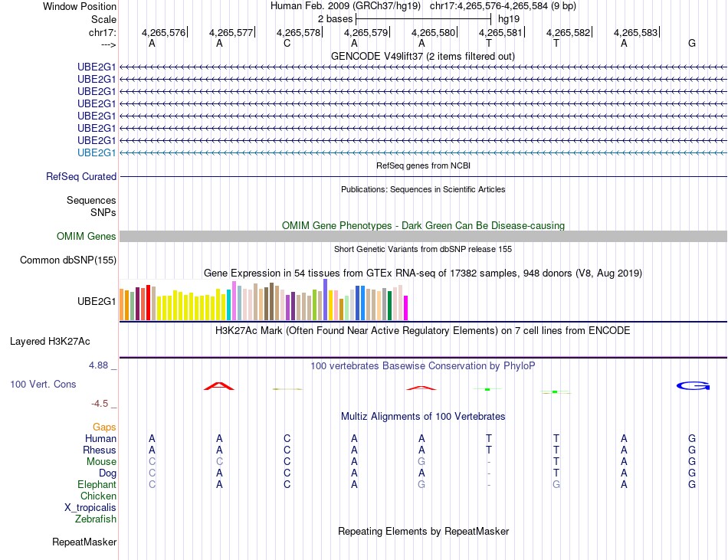Image resolution: width=728 pixels, height=560 pixels.
Task: Click the Human row's G alignment base
Action: pos(692,438)
